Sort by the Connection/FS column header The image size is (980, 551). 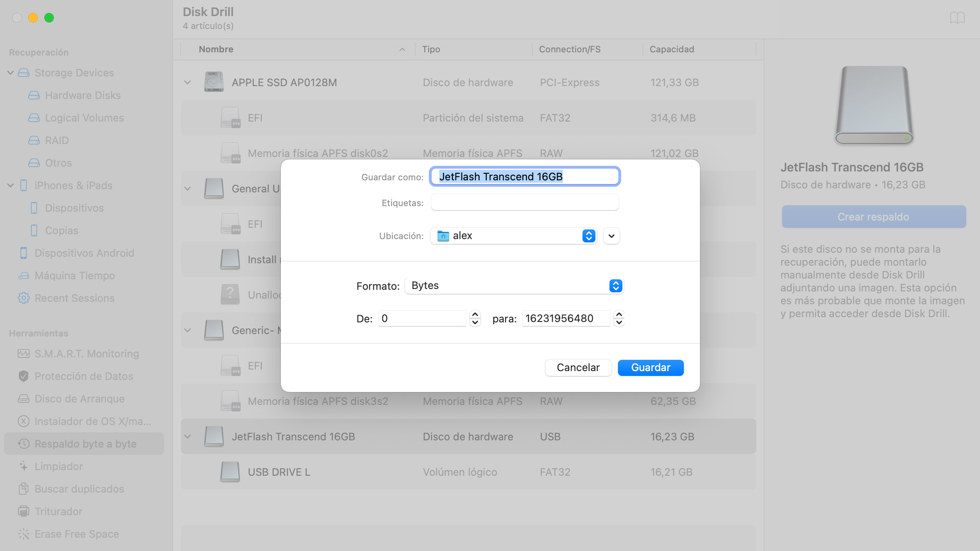click(x=587, y=49)
